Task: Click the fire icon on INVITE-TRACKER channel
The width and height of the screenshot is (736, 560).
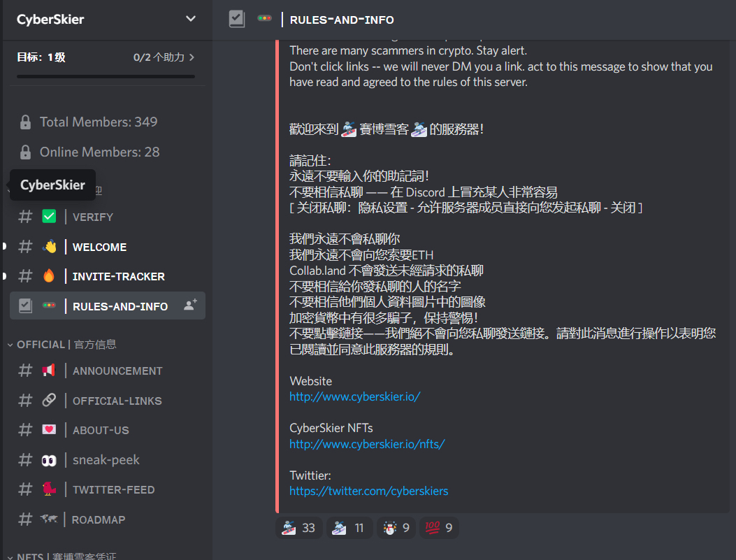Action: click(x=49, y=276)
